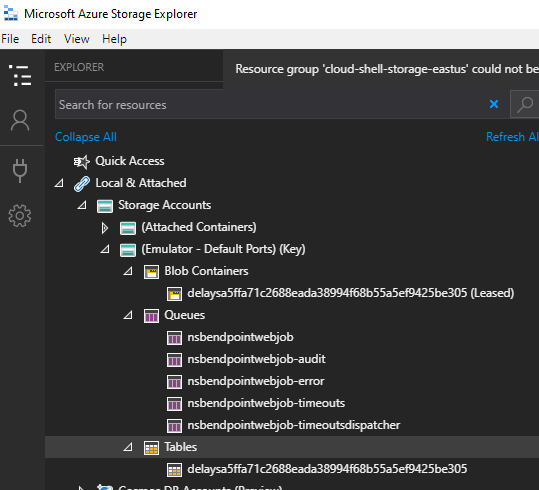Clear the resource search field

click(494, 104)
